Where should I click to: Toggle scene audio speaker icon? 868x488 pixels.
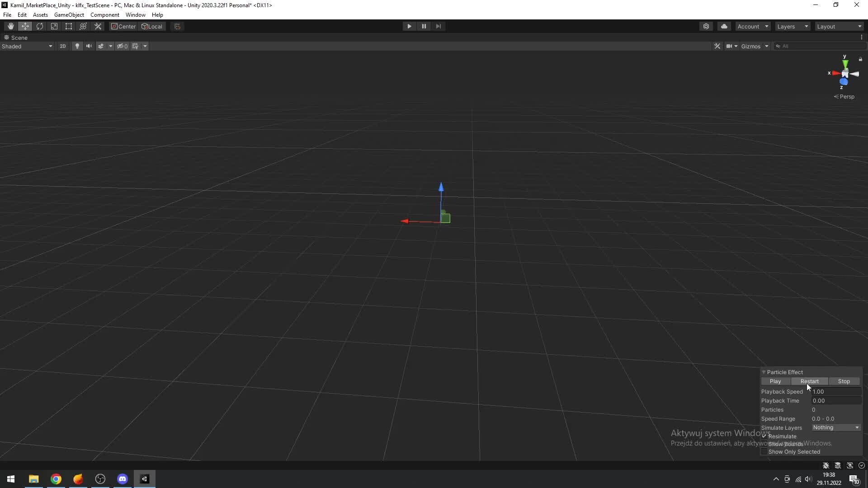pos(89,46)
